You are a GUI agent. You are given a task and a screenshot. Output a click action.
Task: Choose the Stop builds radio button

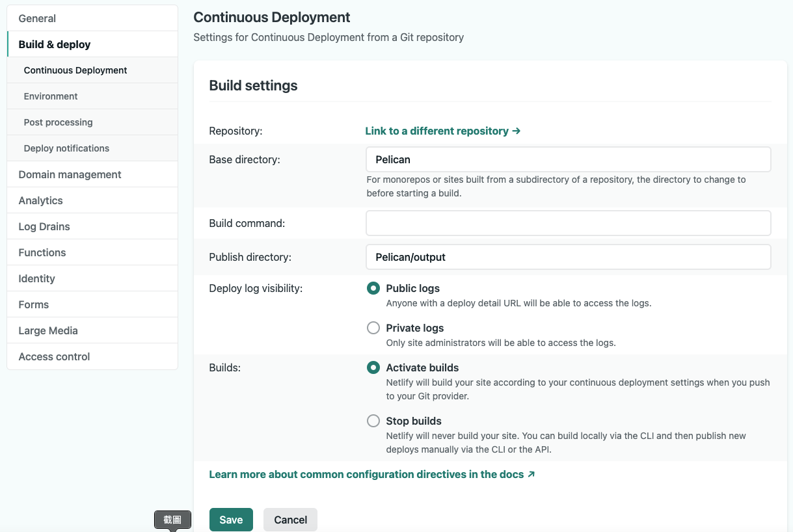coord(373,421)
